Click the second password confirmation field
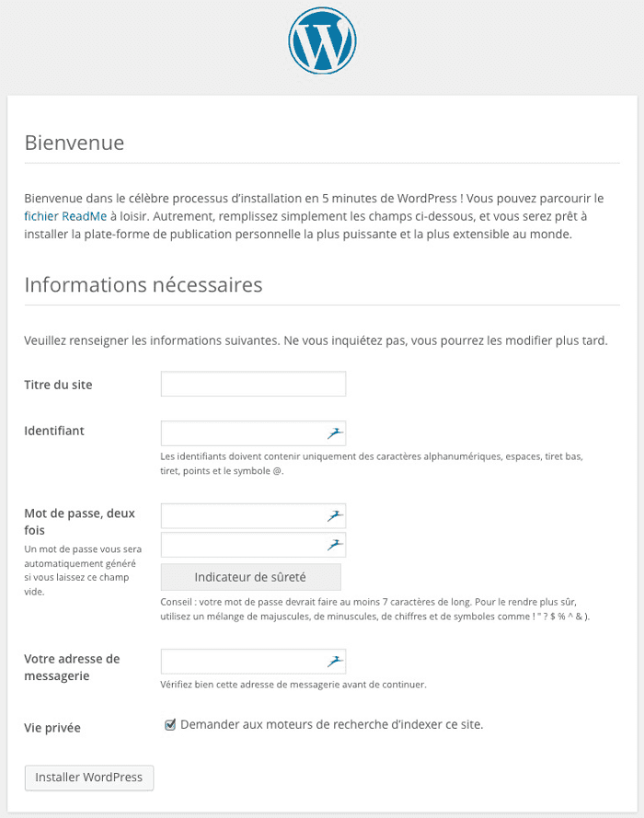 point(253,545)
